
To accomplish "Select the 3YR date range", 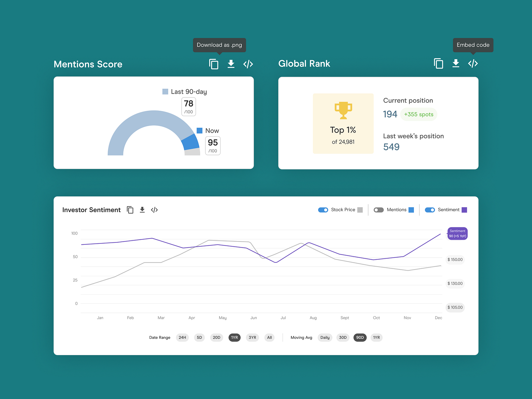I will coord(252,337).
